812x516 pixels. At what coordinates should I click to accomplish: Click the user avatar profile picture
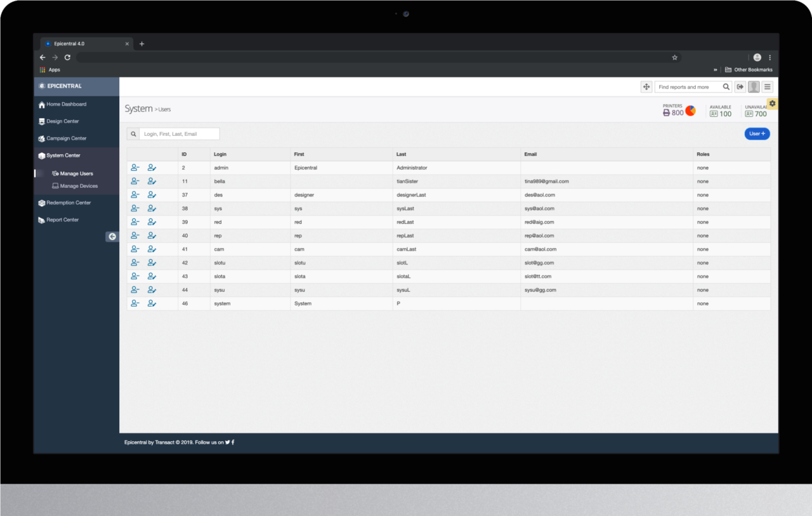[x=754, y=87]
